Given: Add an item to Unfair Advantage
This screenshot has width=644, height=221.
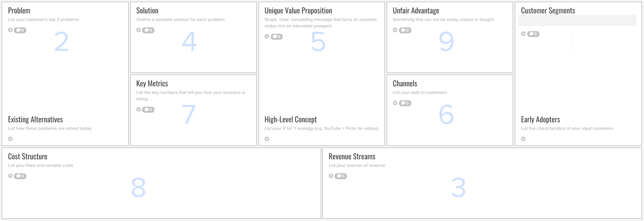Looking at the screenshot, I should pyautogui.click(x=395, y=30).
